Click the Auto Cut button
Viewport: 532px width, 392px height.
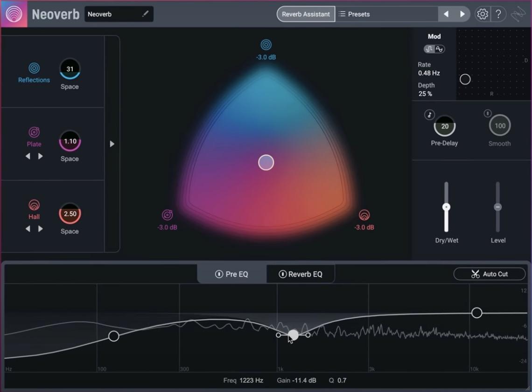click(x=489, y=274)
